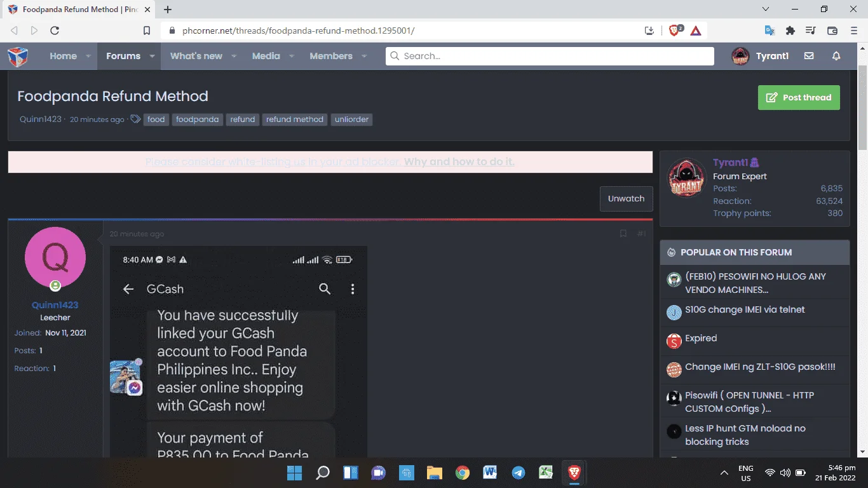Open the media playlist control icon
The height and width of the screenshot is (488, 868).
click(811, 30)
